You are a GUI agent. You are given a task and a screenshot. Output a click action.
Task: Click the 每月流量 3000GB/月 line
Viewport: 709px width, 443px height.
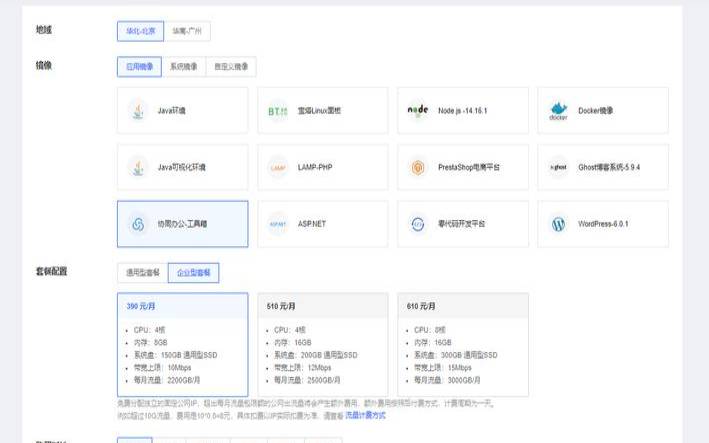pos(447,380)
